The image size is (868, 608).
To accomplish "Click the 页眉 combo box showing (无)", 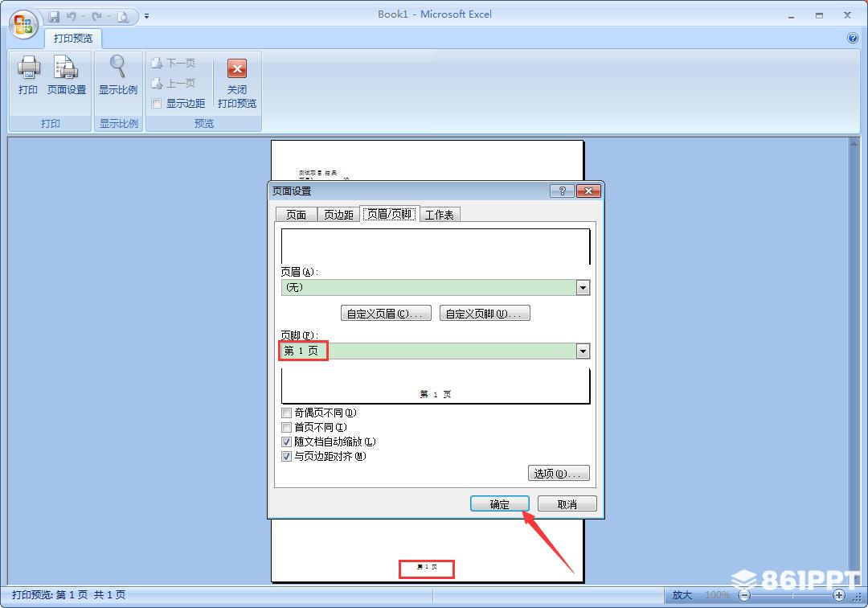I will [435, 288].
